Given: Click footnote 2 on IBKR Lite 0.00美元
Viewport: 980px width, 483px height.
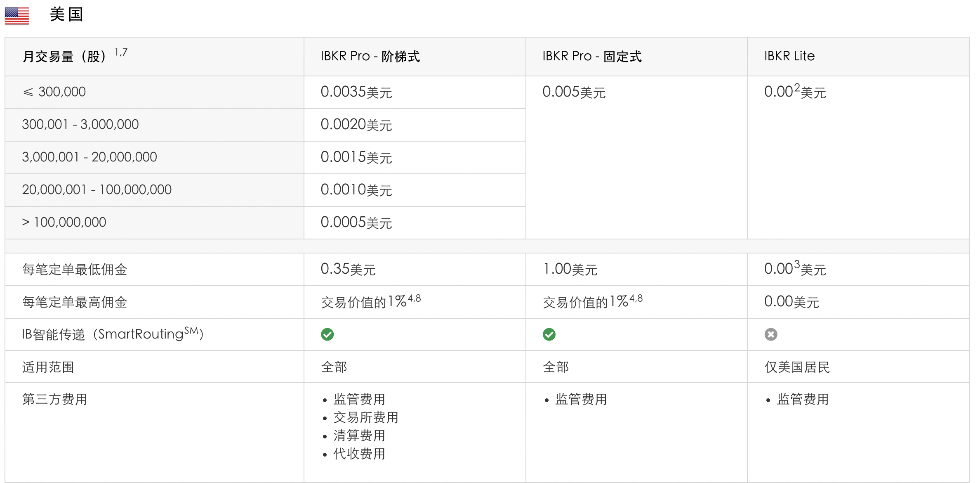Looking at the screenshot, I should [x=797, y=87].
